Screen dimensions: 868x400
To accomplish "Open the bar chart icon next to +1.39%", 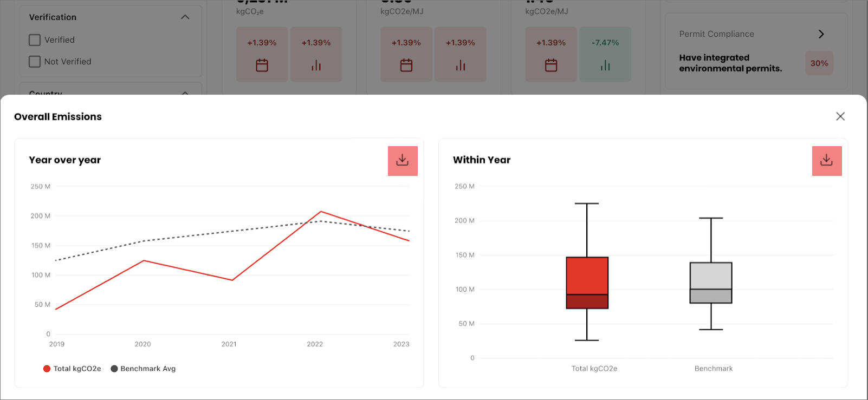I will pos(316,64).
